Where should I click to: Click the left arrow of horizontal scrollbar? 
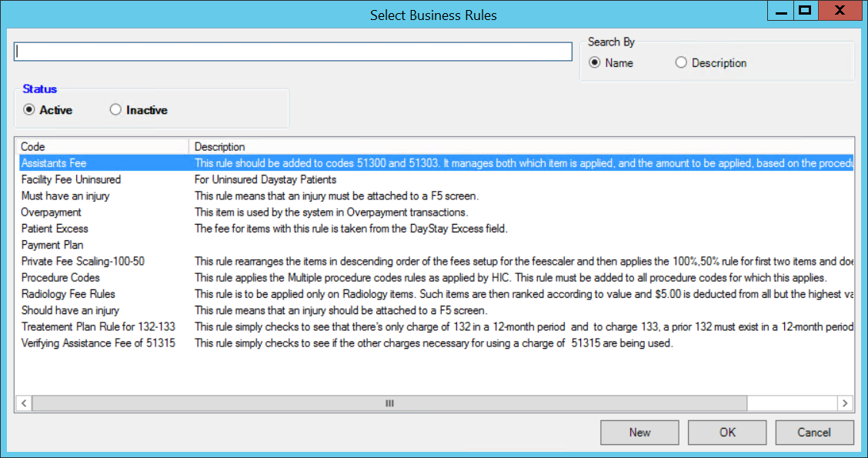tap(24, 403)
